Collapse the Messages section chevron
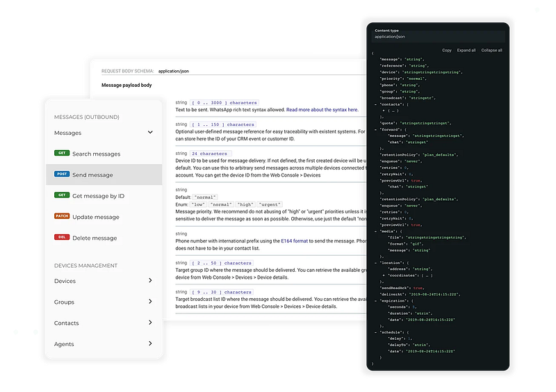Image resolution: width=556 pixels, height=392 pixels. (x=150, y=132)
